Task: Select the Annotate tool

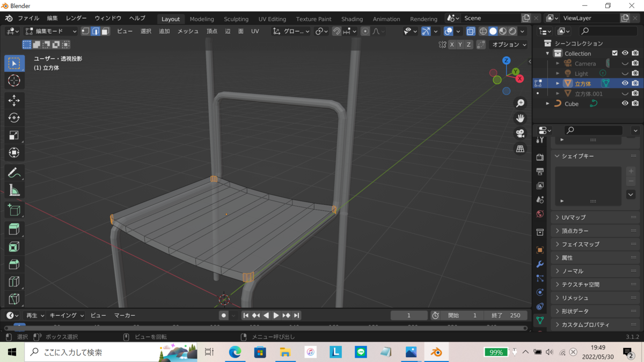Action: pos(14,173)
